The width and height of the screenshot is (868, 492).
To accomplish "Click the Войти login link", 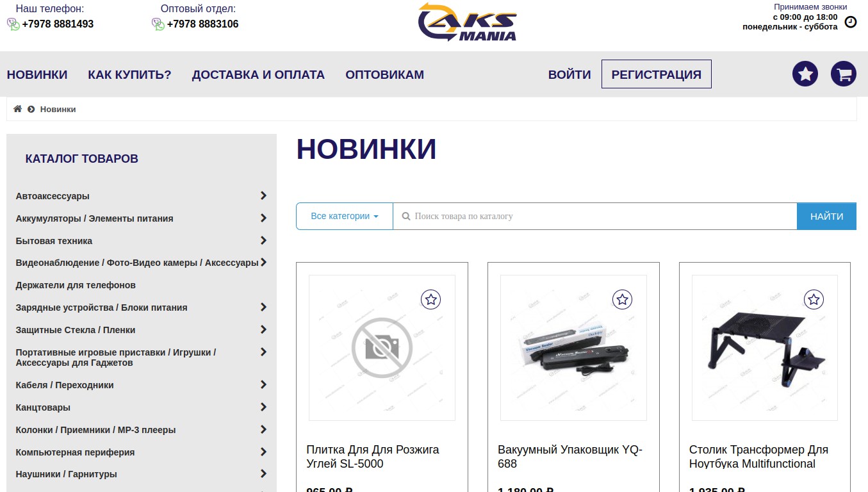I will tap(569, 74).
